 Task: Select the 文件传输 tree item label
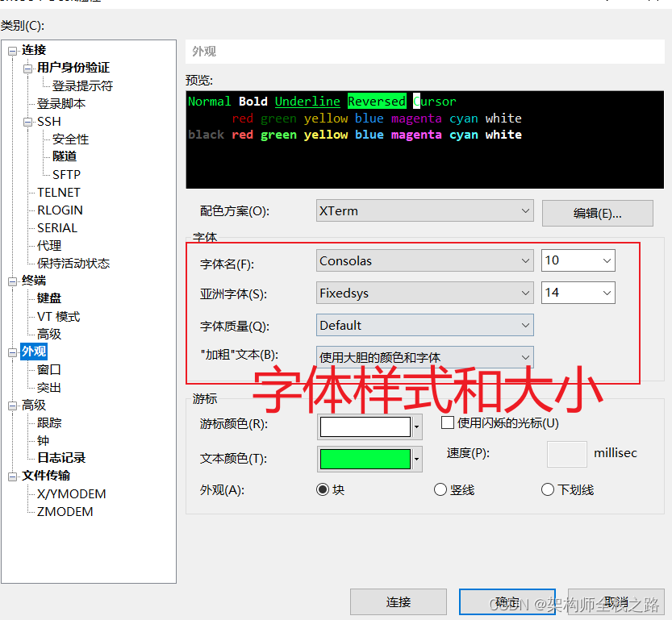46,476
